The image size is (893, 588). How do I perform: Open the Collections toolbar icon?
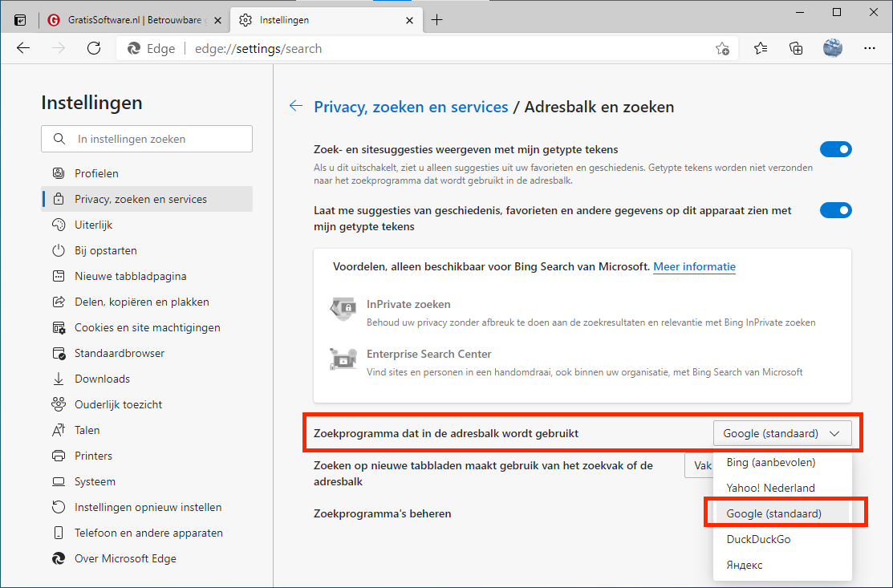tap(796, 48)
